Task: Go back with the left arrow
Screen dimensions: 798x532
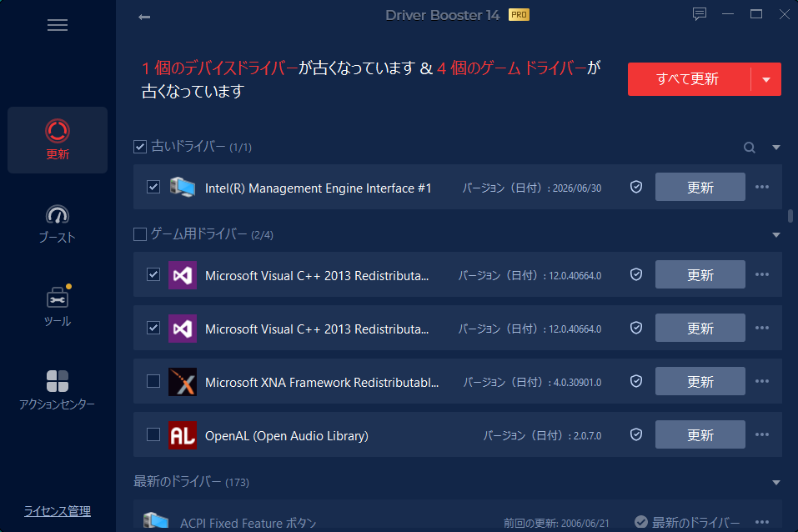Action: [x=144, y=18]
